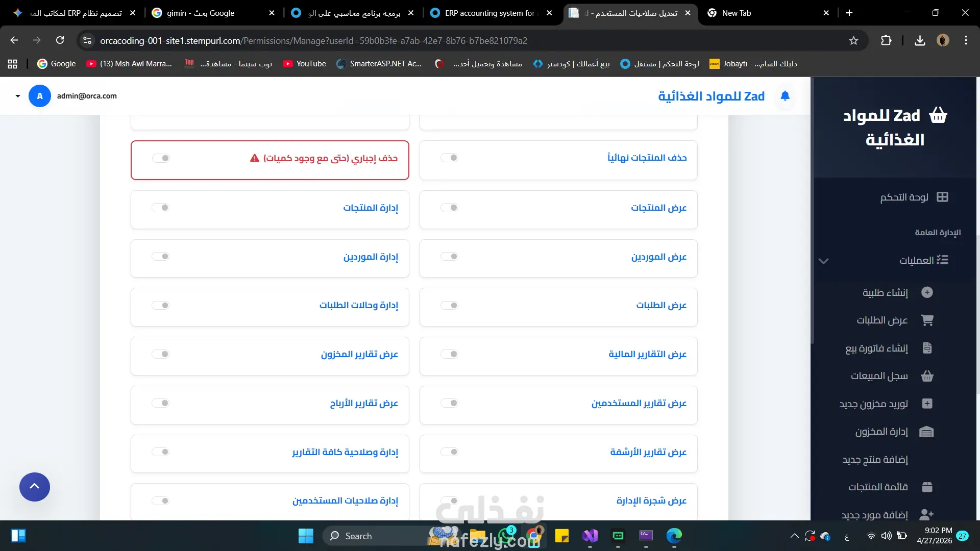Open سجل المبيعات in the sidebar
The image size is (980, 551).
pos(879,376)
